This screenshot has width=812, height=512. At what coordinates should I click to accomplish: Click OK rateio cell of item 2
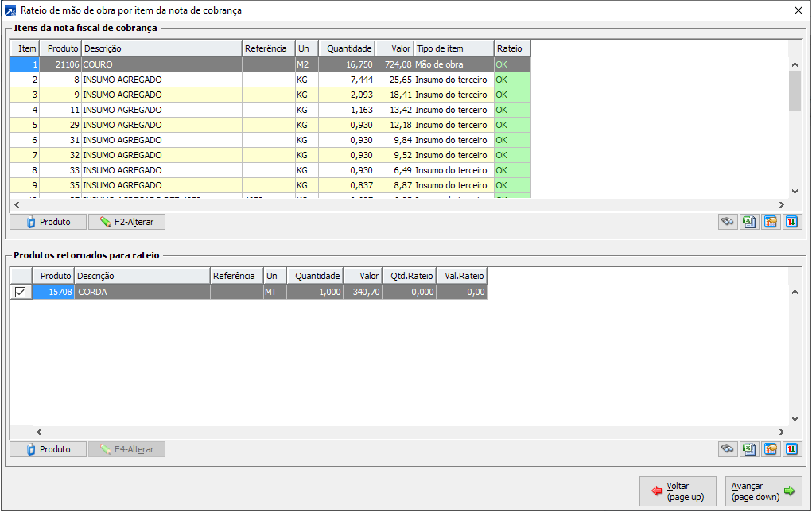click(x=513, y=80)
